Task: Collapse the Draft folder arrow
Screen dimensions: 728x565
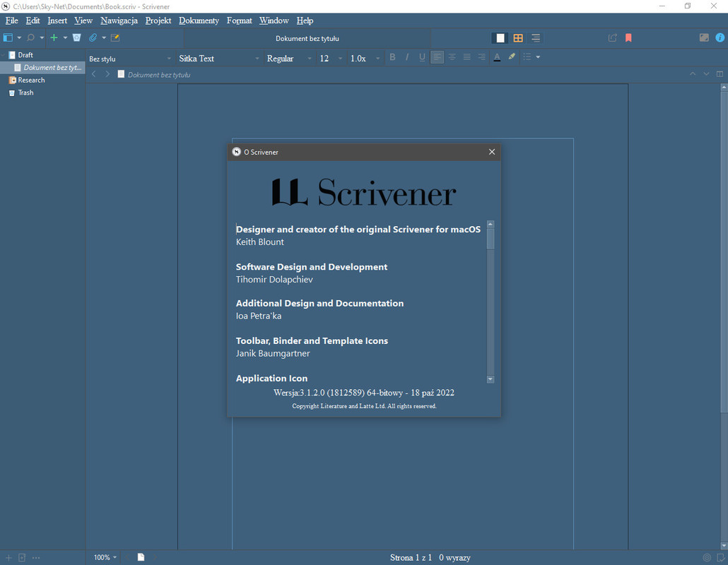Action: (4, 55)
